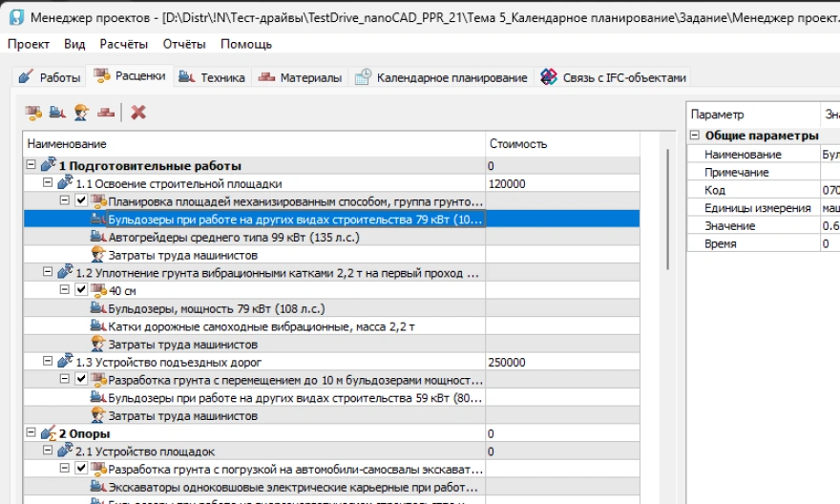This screenshot has width=840, height=504.
Task: Click the 'Стоимость' column header
Action: pyautogui.click(x=517, y=144)
